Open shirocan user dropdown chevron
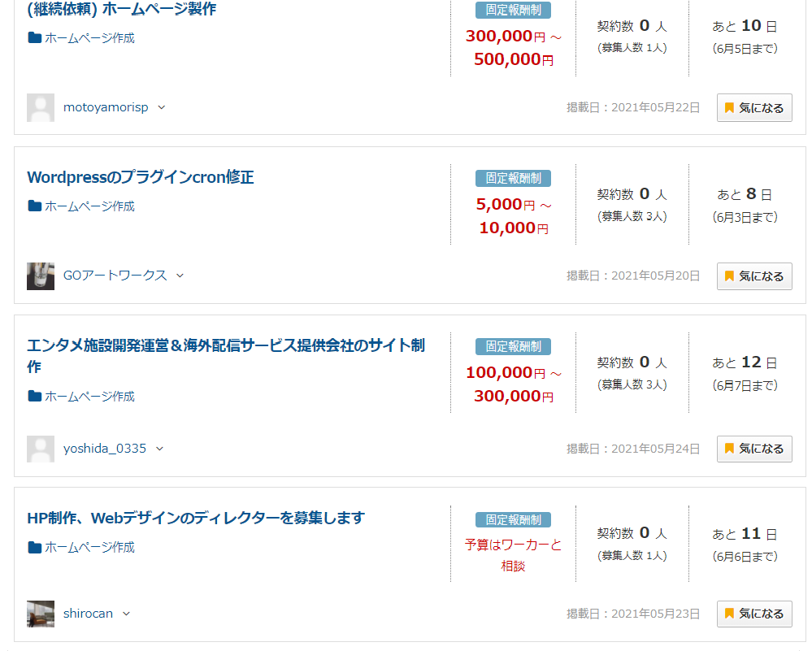 pyautogui.click(x=126, y=614)
